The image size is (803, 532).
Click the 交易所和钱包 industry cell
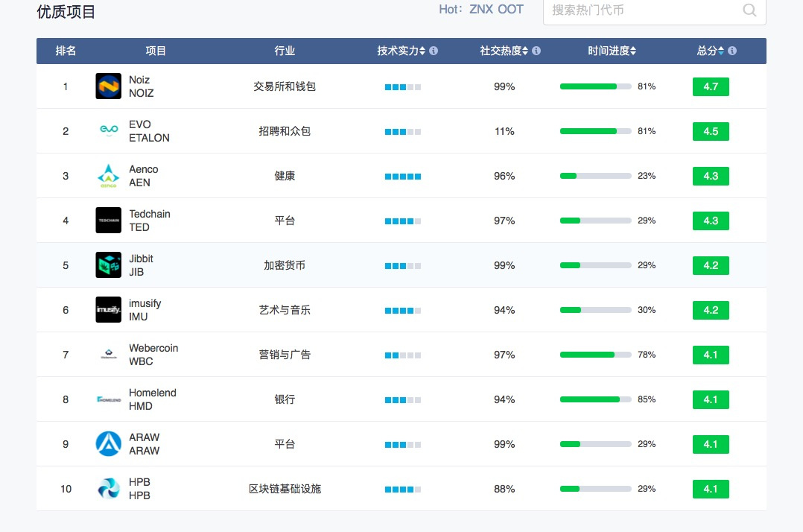pyautogui.click(x=285, y=86)
